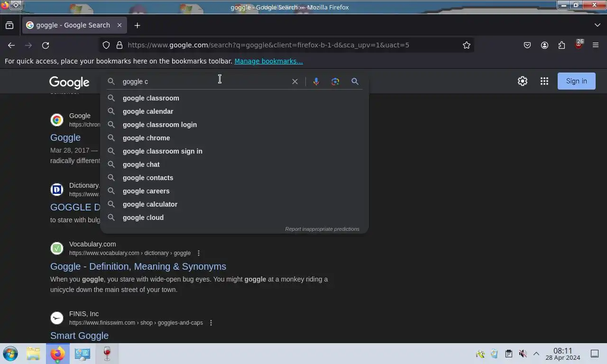Select suggestion 'google calendar'

pyautogui.click(x=234, y=111)
